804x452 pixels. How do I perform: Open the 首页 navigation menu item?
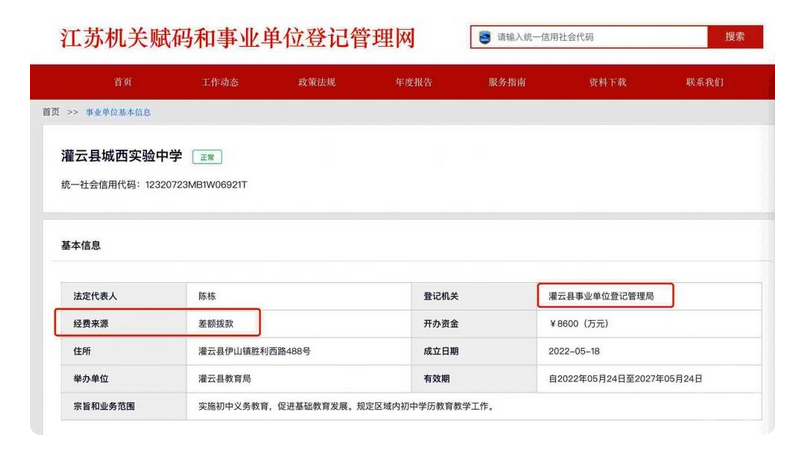(123, 82)
